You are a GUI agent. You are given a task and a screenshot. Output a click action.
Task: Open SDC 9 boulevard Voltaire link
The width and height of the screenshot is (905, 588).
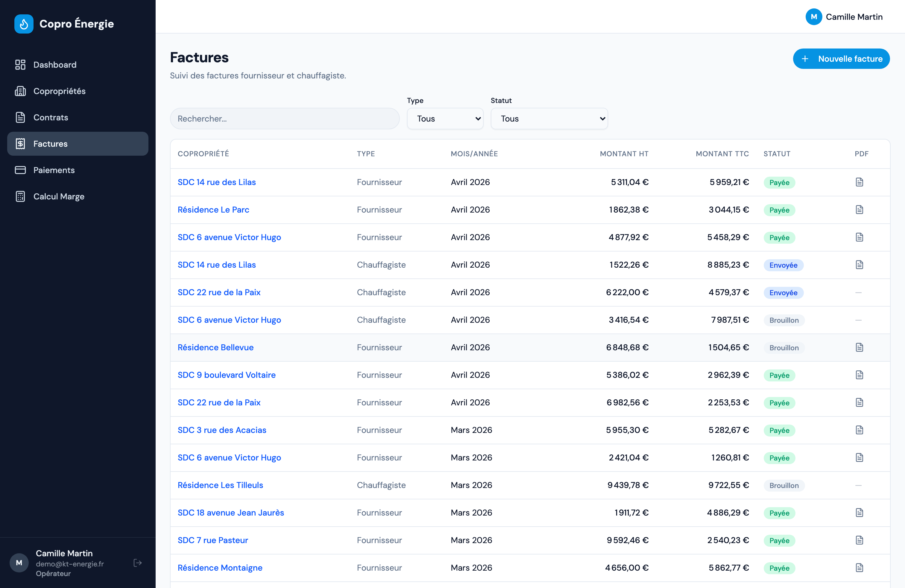click(x=227, y=375)
